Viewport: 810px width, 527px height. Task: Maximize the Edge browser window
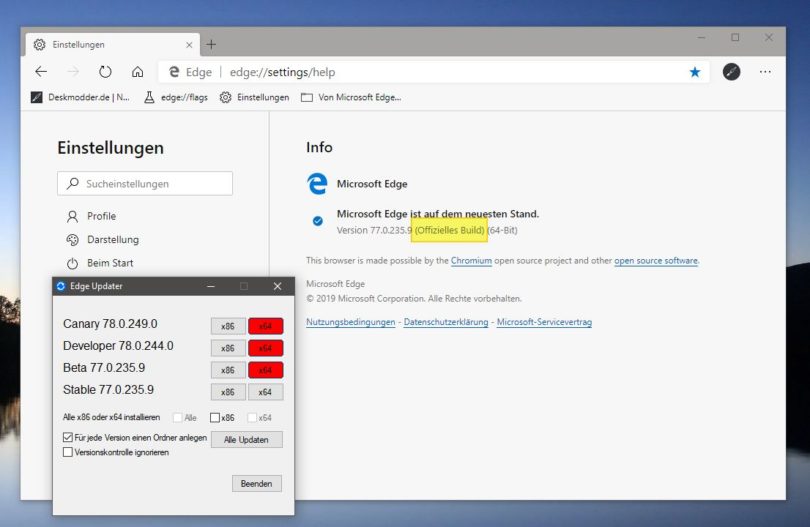735,38
